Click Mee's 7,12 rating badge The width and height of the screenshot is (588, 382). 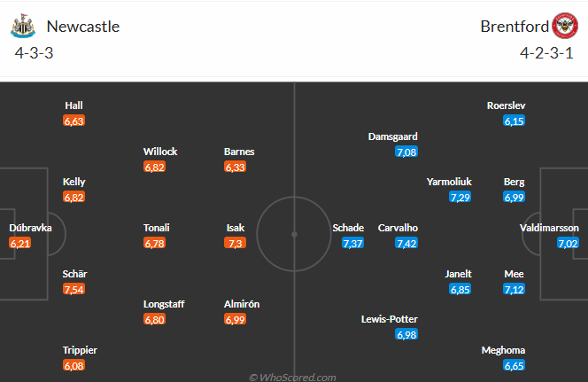click(514, 289)
